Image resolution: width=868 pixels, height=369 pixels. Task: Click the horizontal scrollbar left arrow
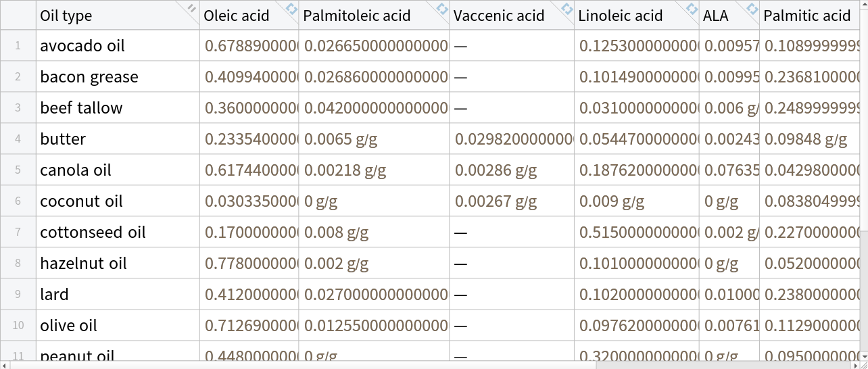coord(5,365)
